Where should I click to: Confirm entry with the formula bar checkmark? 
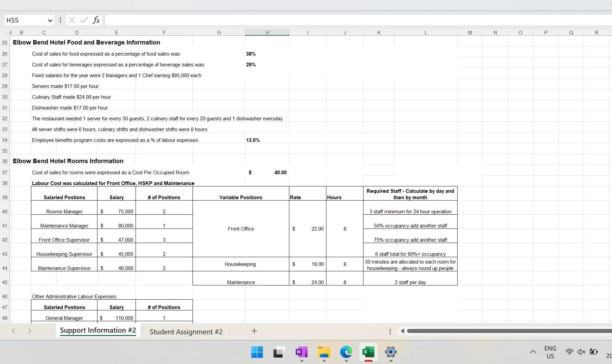pos(84,20)
